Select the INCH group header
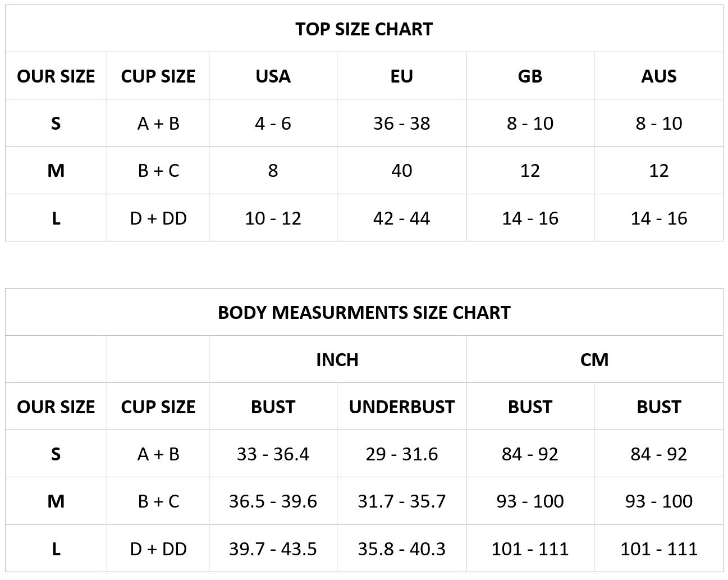The image size is (728, 580). pos(337,360)
